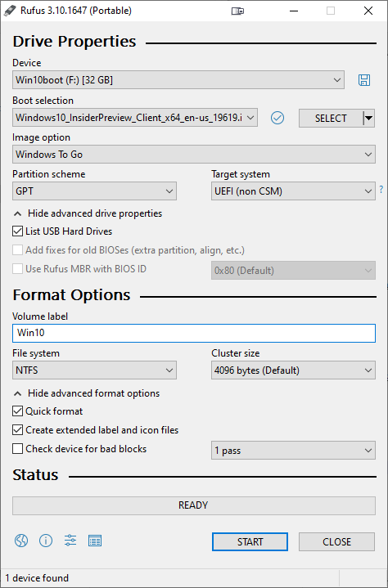
Task: Open the File system NTFS dropdown
Action: coord(94,370)
